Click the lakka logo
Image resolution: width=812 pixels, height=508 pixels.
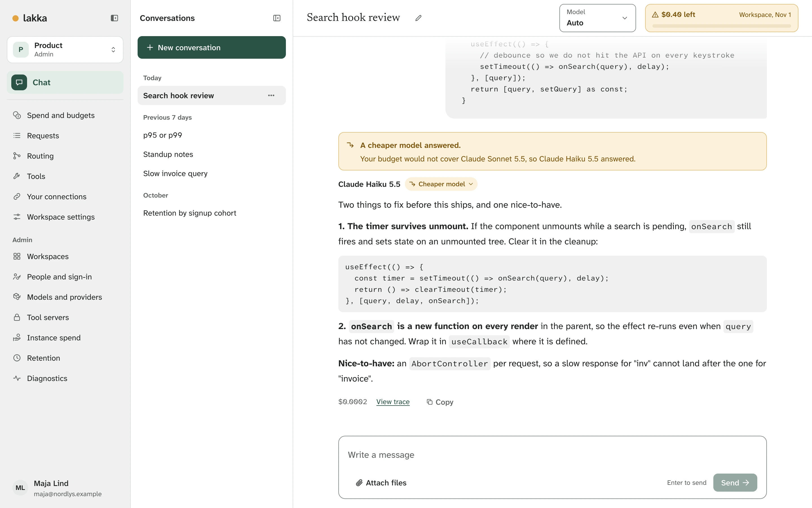[x=30, y=18]
